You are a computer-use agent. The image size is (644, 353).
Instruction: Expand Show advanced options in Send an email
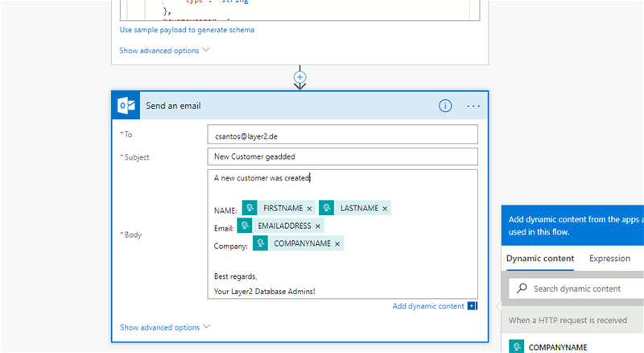point(164,327)
